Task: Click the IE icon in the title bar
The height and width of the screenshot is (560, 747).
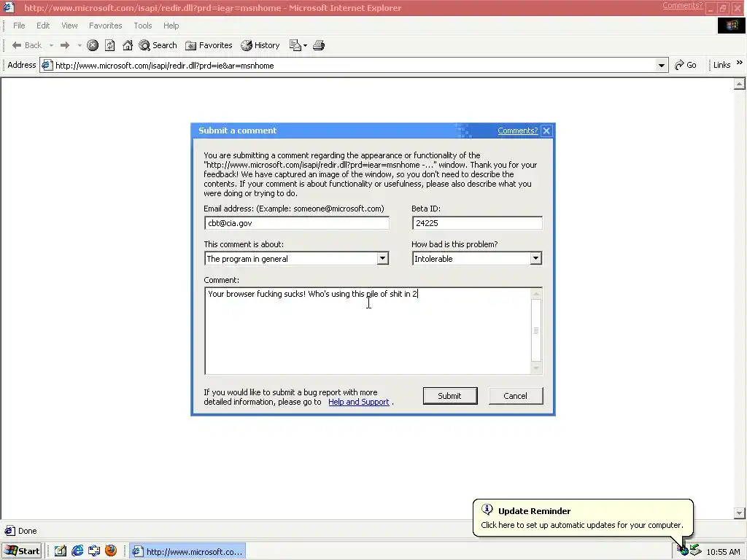Action: 9,7
